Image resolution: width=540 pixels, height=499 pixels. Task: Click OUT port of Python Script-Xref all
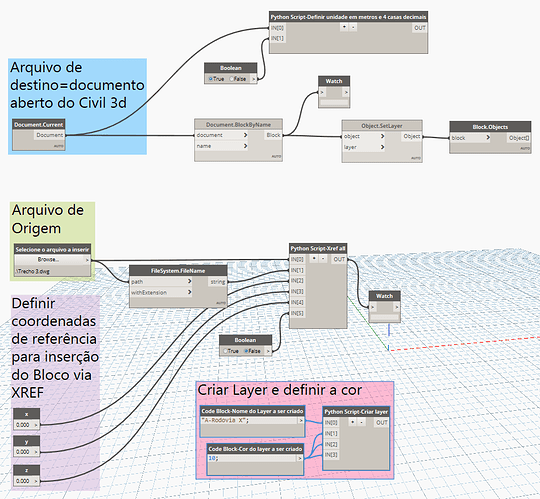point(339,259)
